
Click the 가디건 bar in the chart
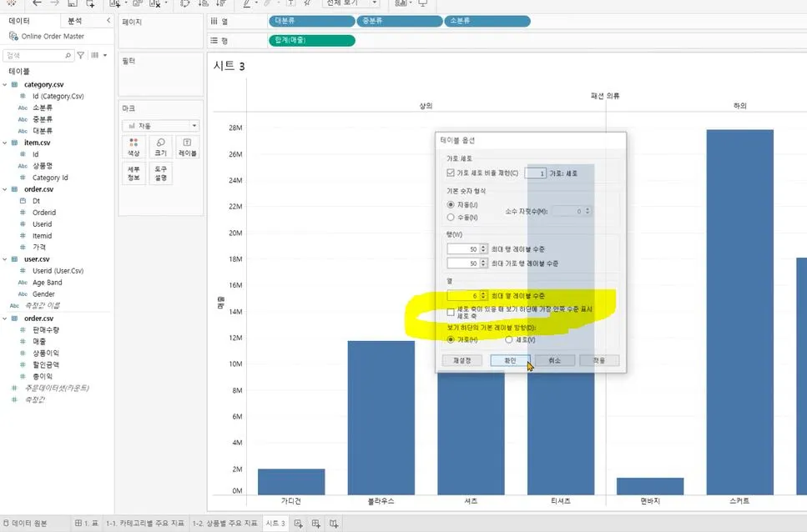point(291,482)
